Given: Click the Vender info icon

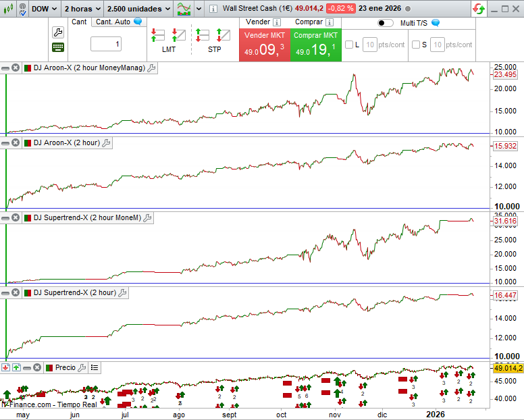Looking at the screenshot, I should (x=277, y=22).
